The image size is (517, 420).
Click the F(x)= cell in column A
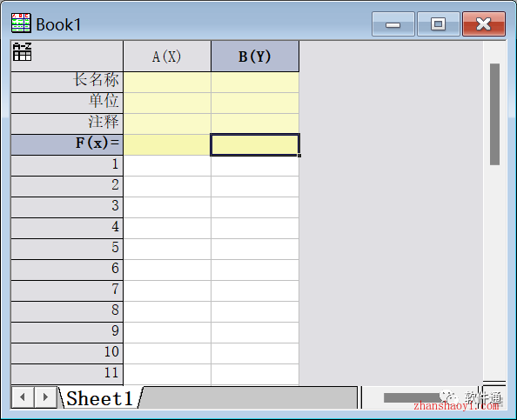point(167,144)
